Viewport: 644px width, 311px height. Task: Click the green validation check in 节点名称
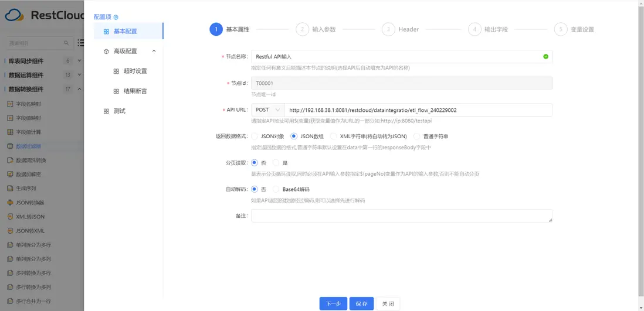[x=545, y=57]
